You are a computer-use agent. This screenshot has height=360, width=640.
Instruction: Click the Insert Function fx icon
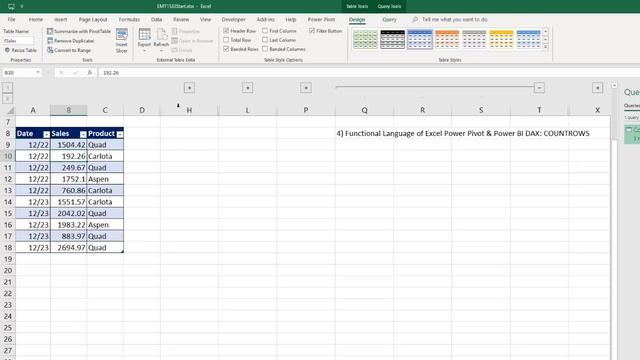89,73
